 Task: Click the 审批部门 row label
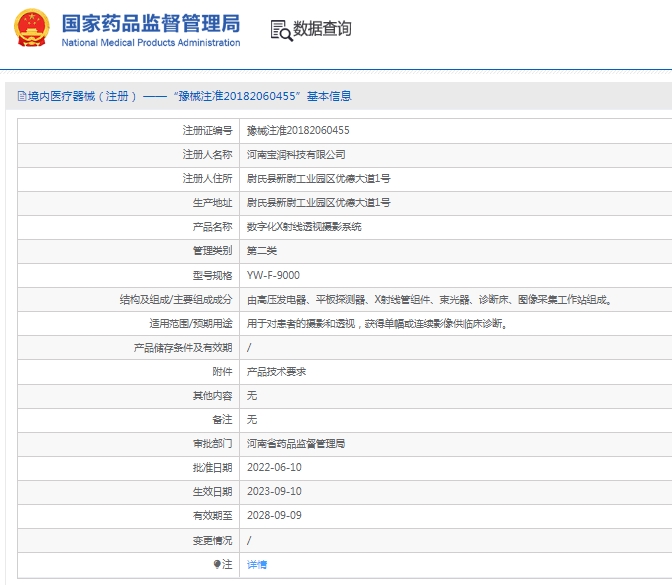(213, 444)
